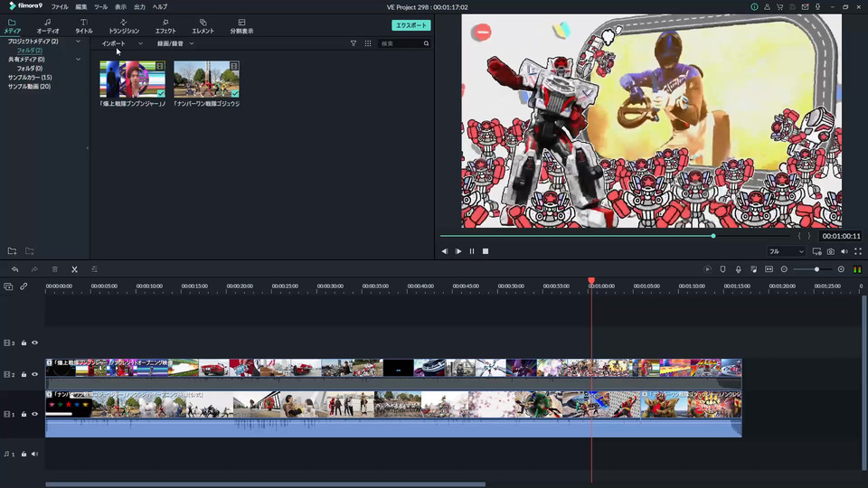Toggle the auto ripple link icon

coord(24,286)
